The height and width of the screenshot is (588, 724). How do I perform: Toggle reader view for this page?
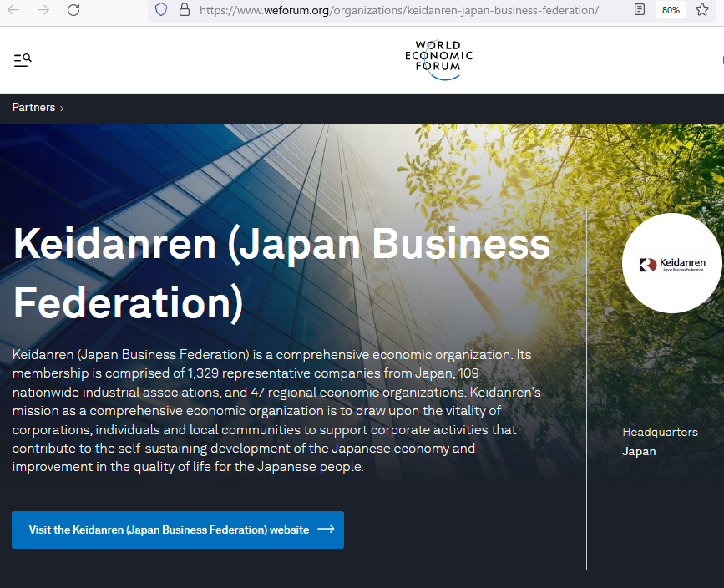[639, 10]
